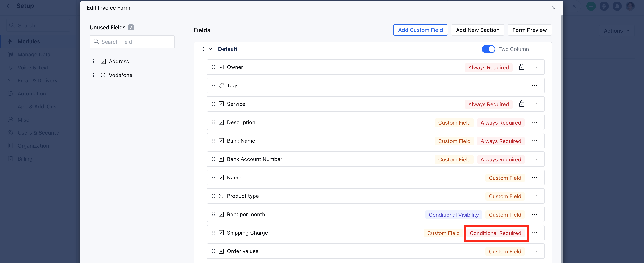Click the lock icon on Service row

pyautogui.click(x=522, y=104)
